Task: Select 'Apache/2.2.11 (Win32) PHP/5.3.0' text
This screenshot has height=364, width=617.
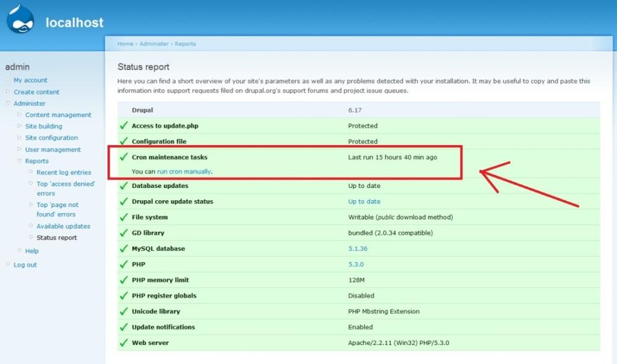Action: coord(399,343)
